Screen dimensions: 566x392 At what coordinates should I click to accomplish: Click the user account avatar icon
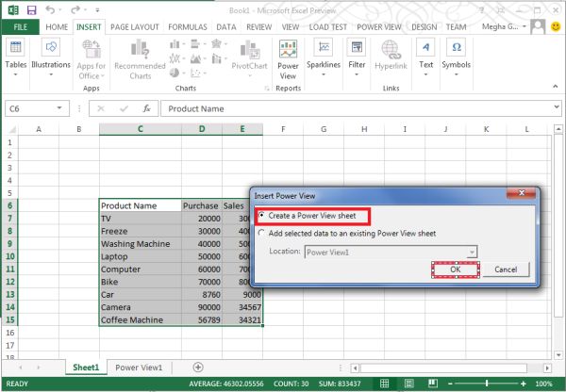pyautogui.click(x=538, y=27)
